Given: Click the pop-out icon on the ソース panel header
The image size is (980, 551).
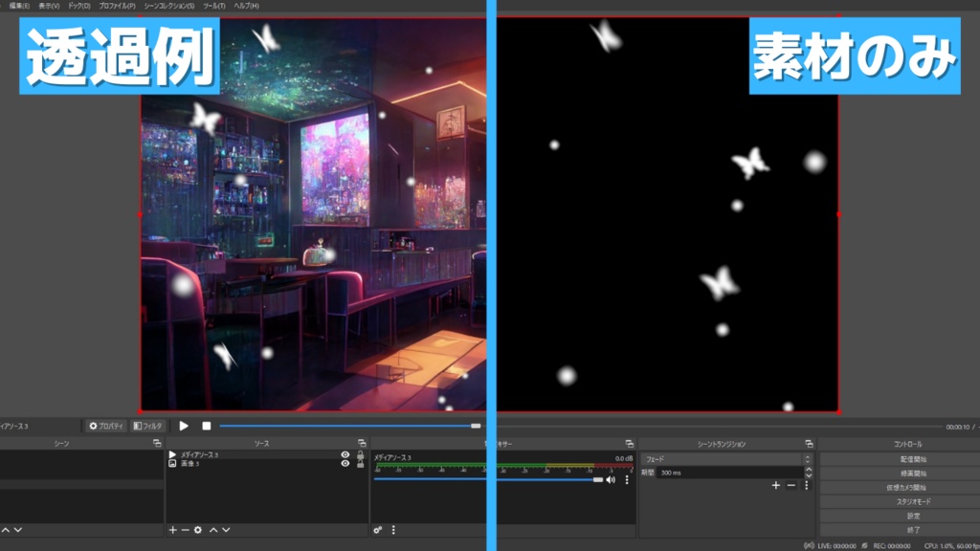Looking at the screenshot, I should pos(362,443).
